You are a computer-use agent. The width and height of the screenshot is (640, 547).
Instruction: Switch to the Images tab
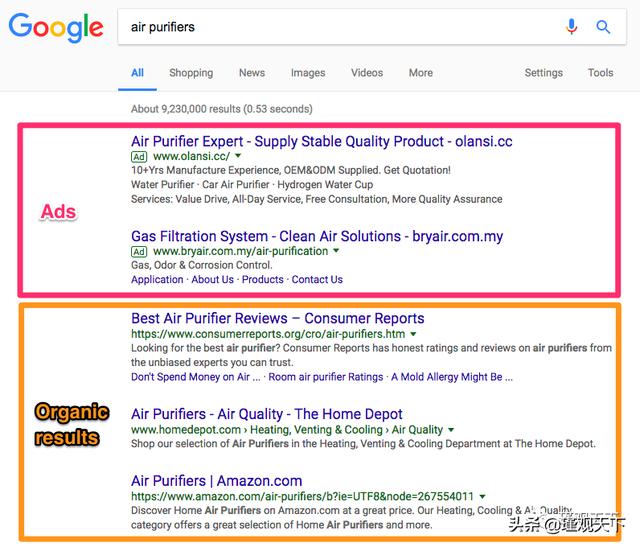(308, 73)
